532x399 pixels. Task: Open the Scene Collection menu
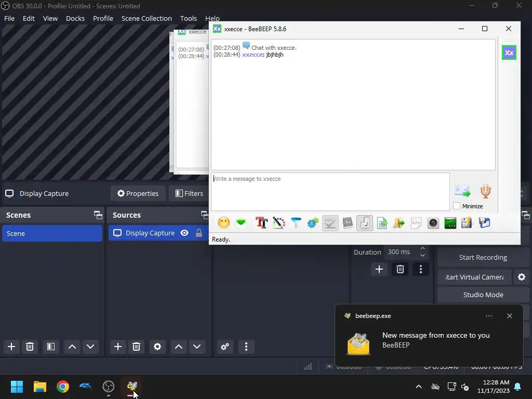point(147,18)
